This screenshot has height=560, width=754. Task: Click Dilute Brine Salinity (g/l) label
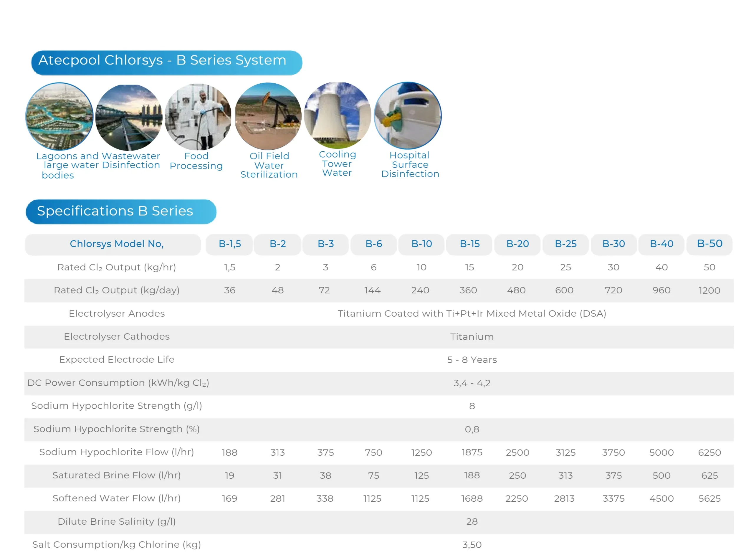pos(117,522)
